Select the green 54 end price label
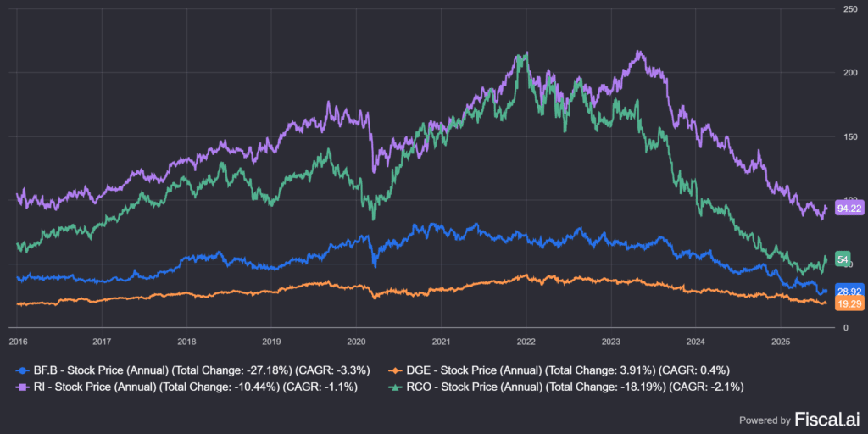 click(843, 259)
